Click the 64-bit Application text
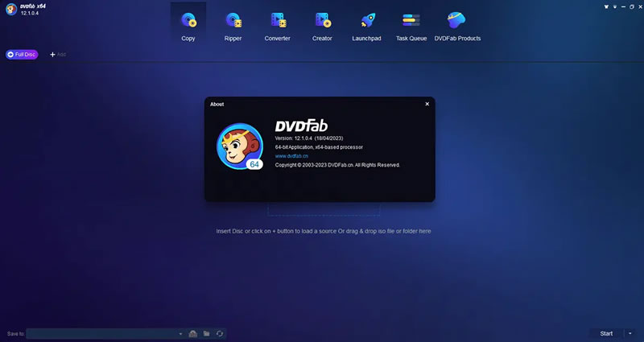The width and height of the screenshot is (644, 342). click(x=319, y=147)
